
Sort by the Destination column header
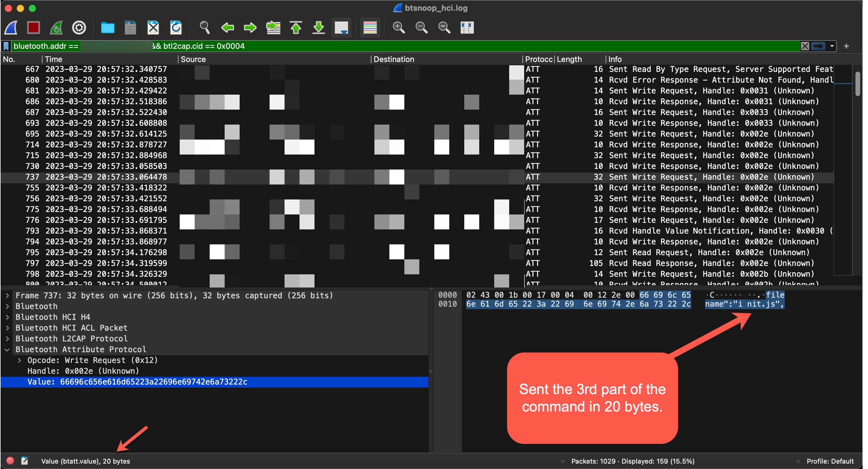click(x=447, y=59)
